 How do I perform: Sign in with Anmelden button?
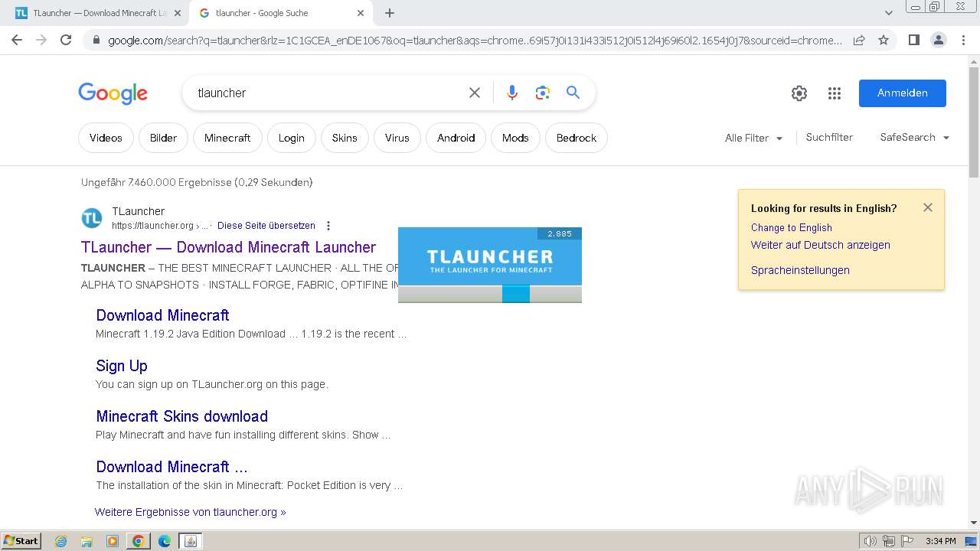point(902,93)
